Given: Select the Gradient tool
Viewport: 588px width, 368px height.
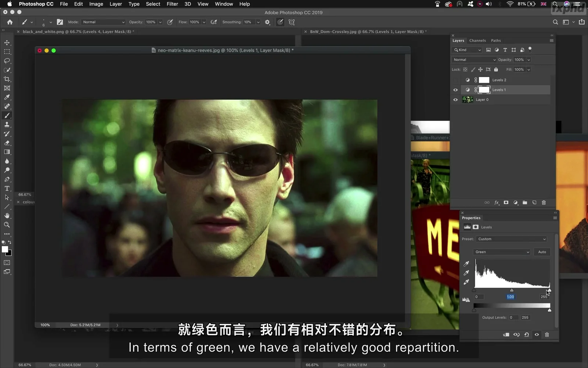Looking at the screenshot, I should [x=7, y=152].
